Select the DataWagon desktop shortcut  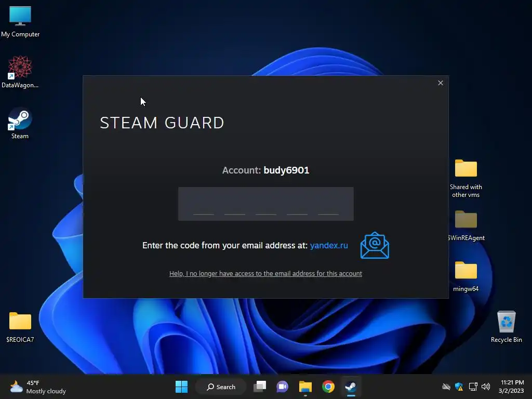20,72
